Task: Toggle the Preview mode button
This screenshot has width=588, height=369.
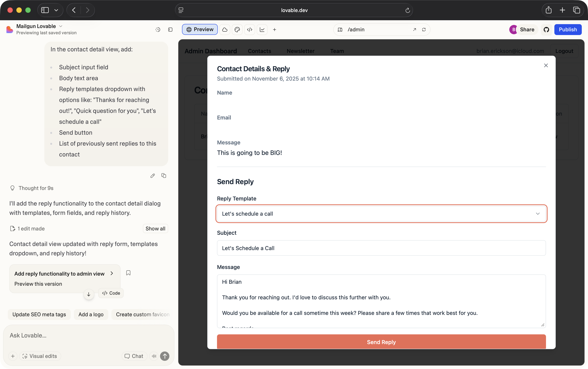Action: (x=200, y=30)
